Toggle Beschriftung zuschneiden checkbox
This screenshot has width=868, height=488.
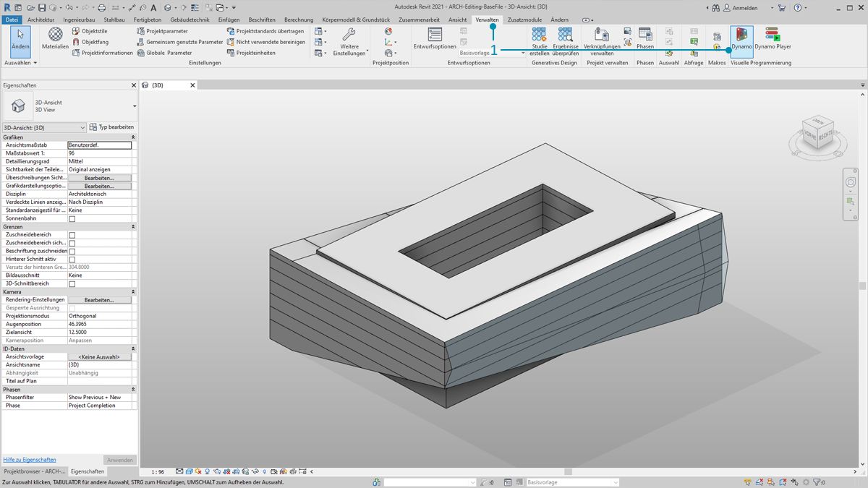click(72, 251)
